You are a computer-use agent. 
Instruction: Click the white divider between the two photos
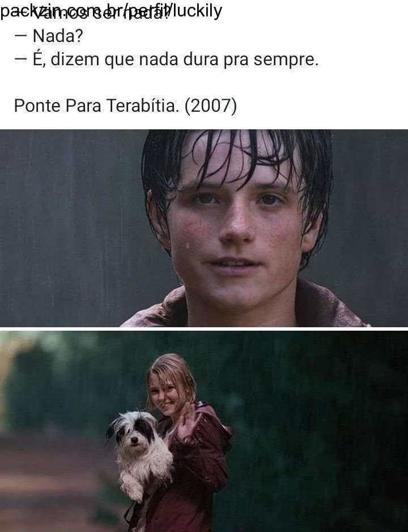pos(204,329)
